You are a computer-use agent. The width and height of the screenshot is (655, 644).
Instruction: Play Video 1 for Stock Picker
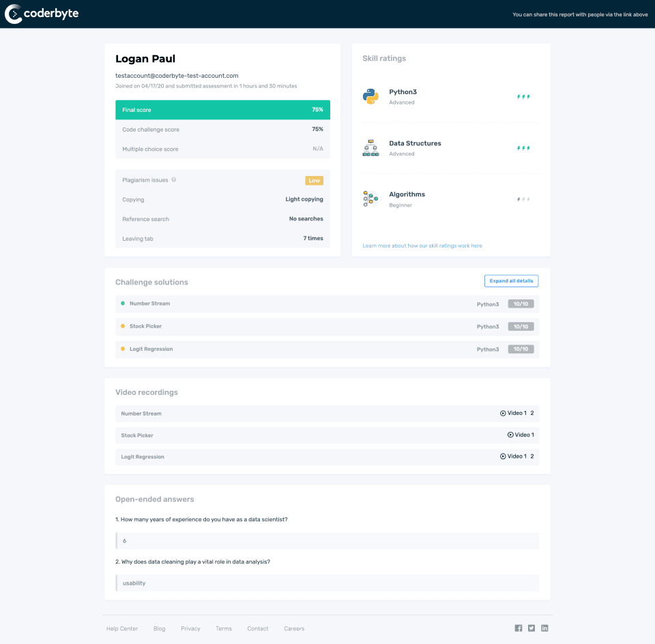click(x=521, y=435)
